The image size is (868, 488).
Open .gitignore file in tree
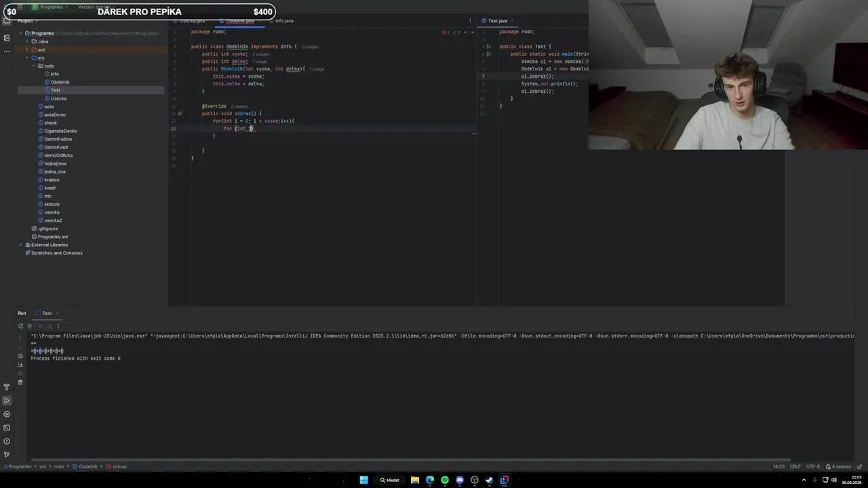coord(47,228)
